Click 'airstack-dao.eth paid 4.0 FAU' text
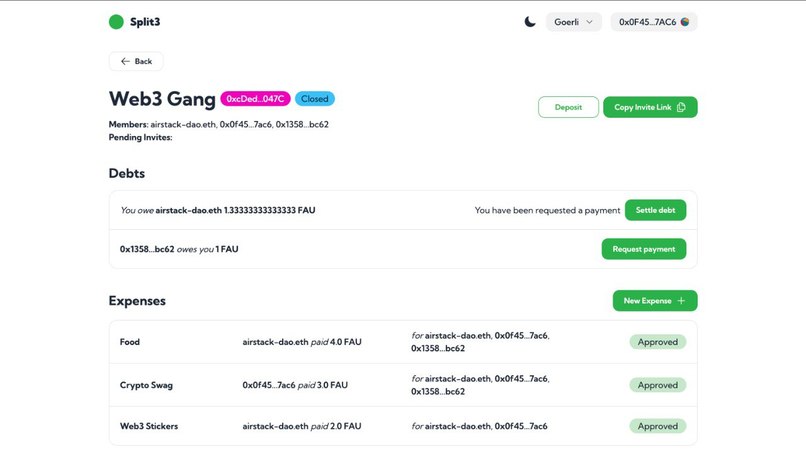This screenshot has width=806, height=459. (x=302, y=342)
